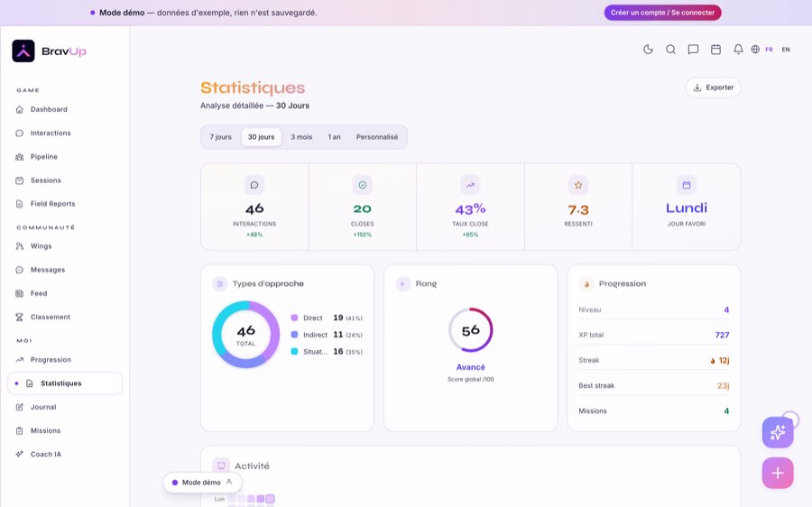This screenshot has height=507, width=812.
Task: Click the Pipeline people icon
Action: [20, 157]
